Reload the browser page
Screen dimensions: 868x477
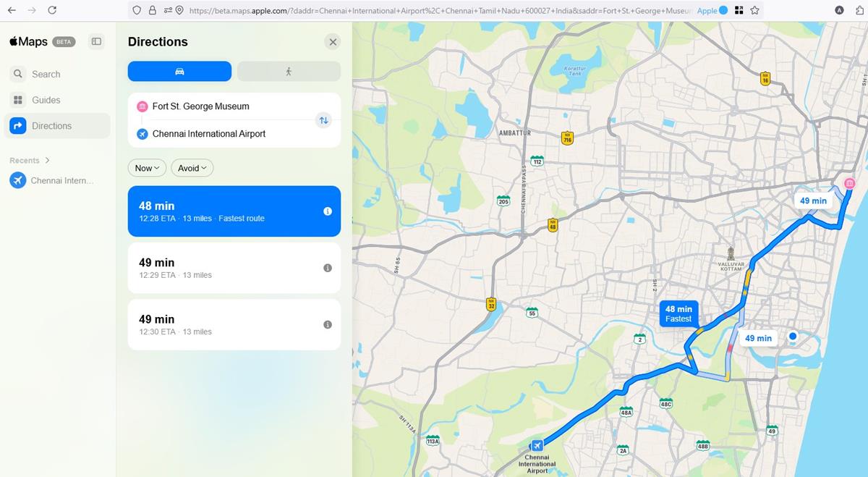52,10
